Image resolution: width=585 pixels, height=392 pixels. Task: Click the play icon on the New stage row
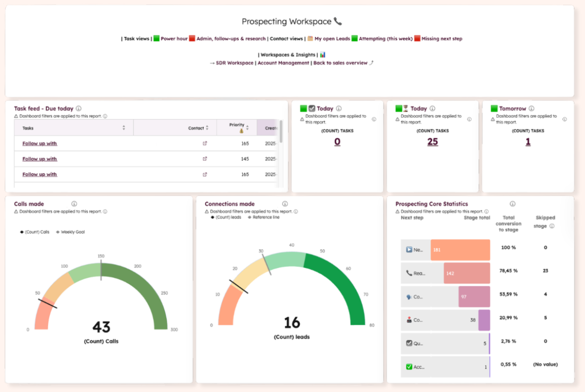tap(408, 250)
